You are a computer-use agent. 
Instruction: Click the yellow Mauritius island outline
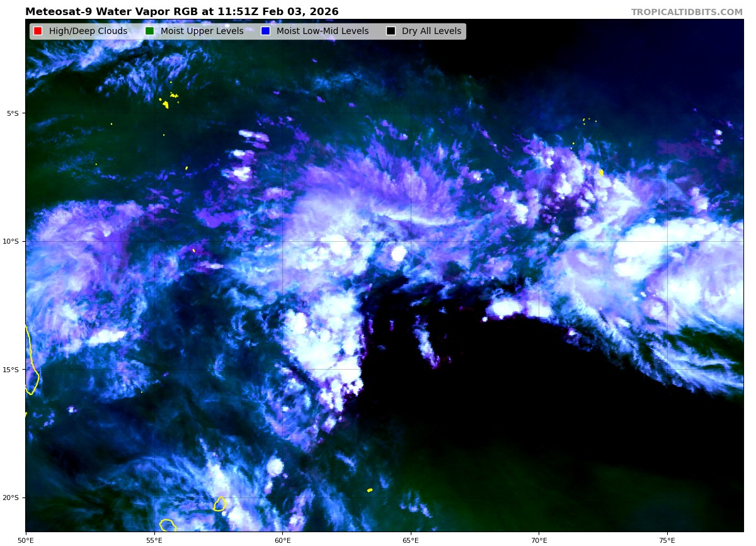point(220,504)
